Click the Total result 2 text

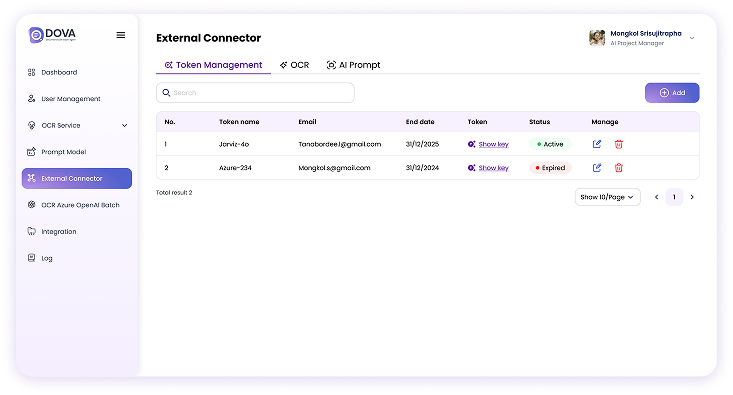(x=174, y=192)
